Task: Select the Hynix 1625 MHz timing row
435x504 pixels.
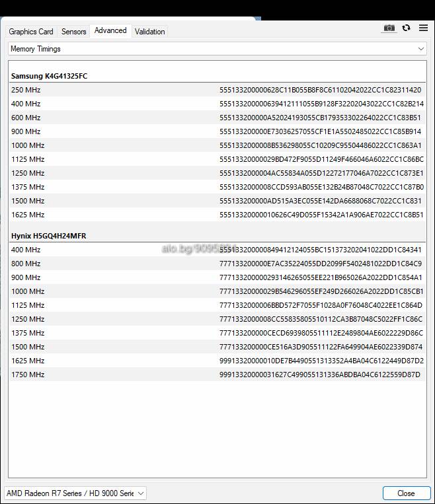Action: 217,361
